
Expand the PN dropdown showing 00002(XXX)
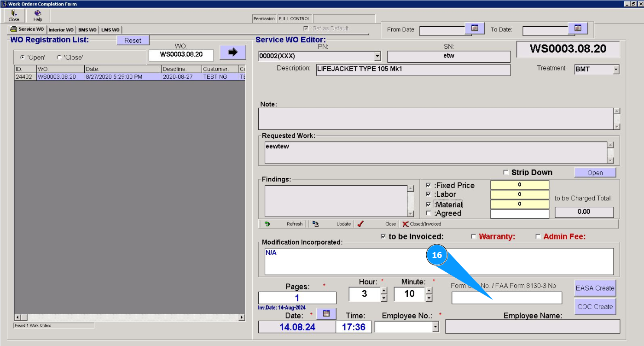click(377, 56)
